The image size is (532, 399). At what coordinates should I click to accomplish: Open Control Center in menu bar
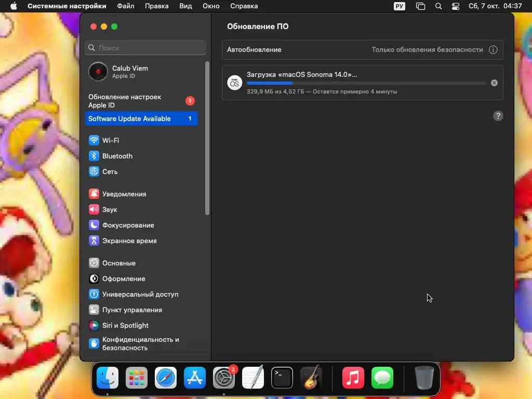[x=456, y=6]
